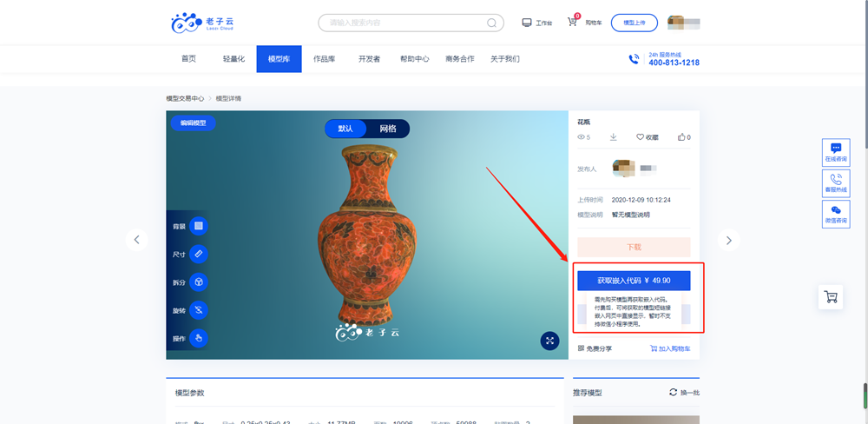Open the 工作台 workbench
The image size is (868, 424).
[537, 23]
